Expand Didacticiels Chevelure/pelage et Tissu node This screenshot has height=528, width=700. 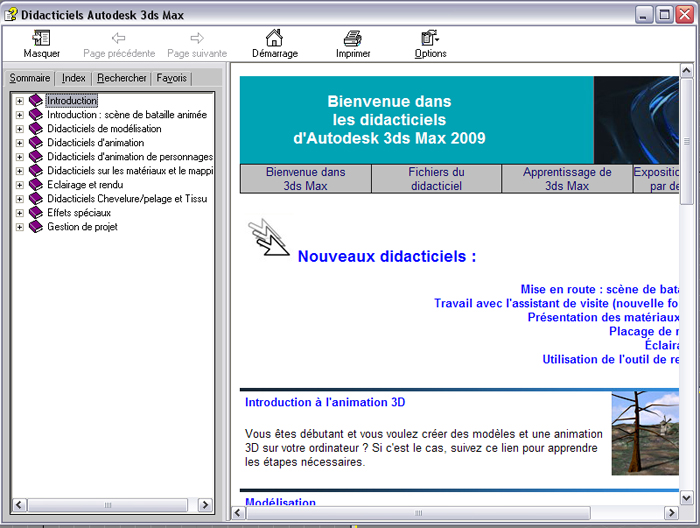pos(19,199)
